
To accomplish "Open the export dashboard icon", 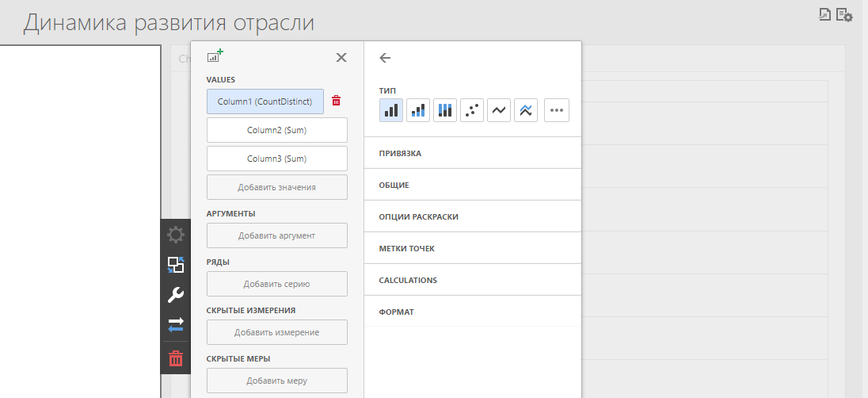I will (x=824, y=14).
